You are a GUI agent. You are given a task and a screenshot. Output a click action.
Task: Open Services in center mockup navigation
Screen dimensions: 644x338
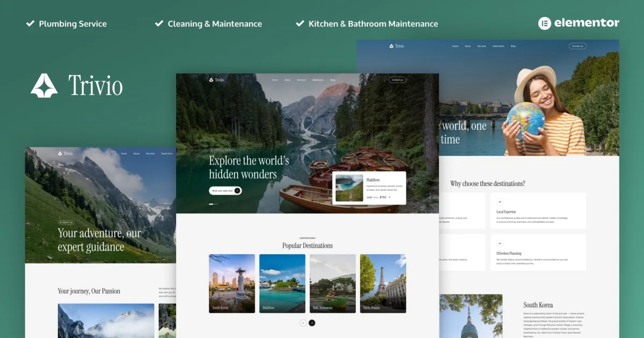click(x=302, y=80)
